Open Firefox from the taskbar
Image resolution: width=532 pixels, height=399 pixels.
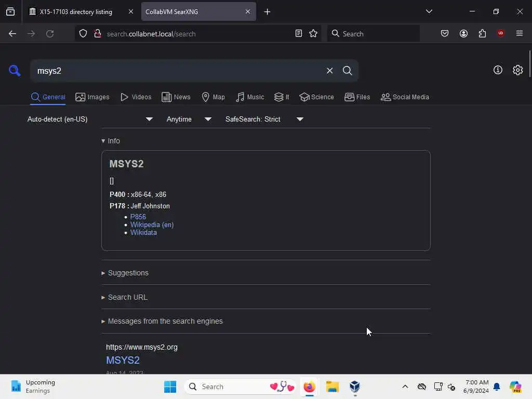point(309,387)
